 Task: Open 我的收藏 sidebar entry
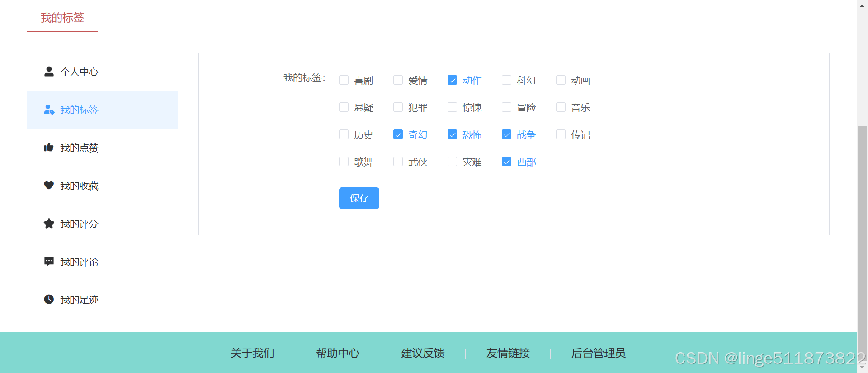pos(102,186)
